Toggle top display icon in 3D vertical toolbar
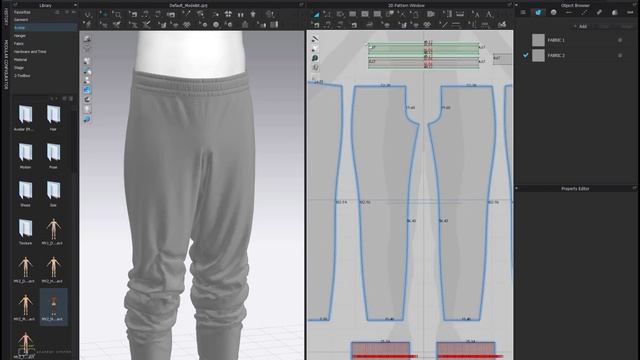Viewport: 640px width, 360px height. [x=87, y=39]
